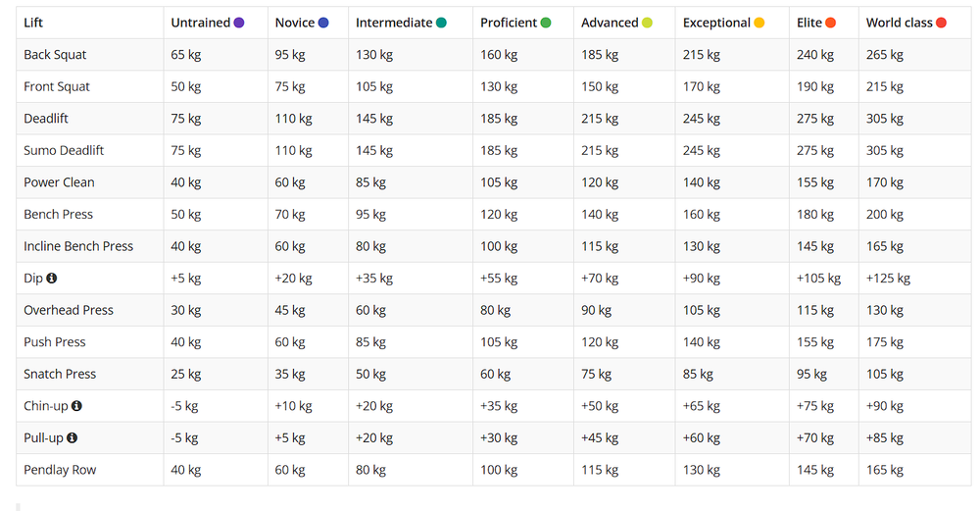The image size is (980, 511).
Task: Click the orange Elite level dot
Action: [830, 23]
